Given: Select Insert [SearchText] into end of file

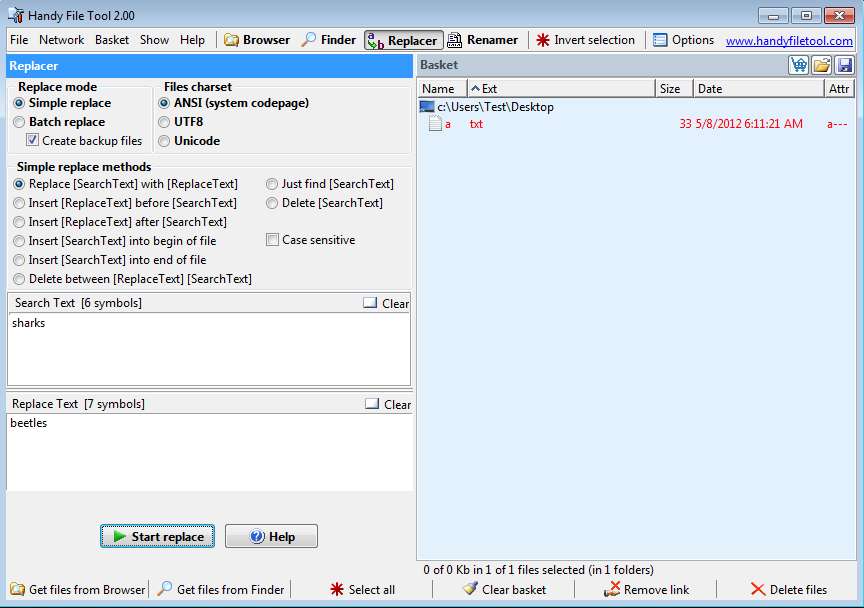Looking at the screenshot, I should coord(110,260).
